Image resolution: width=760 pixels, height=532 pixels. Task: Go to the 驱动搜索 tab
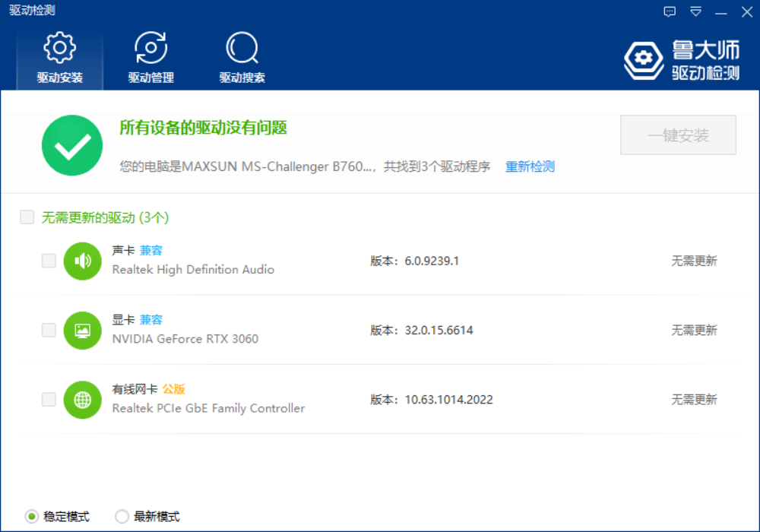(242, 59)
